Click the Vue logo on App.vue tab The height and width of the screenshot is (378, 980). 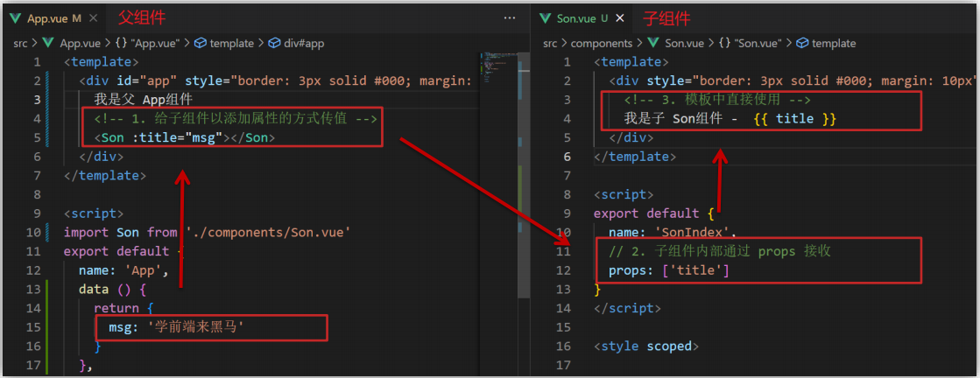(16, 18)
